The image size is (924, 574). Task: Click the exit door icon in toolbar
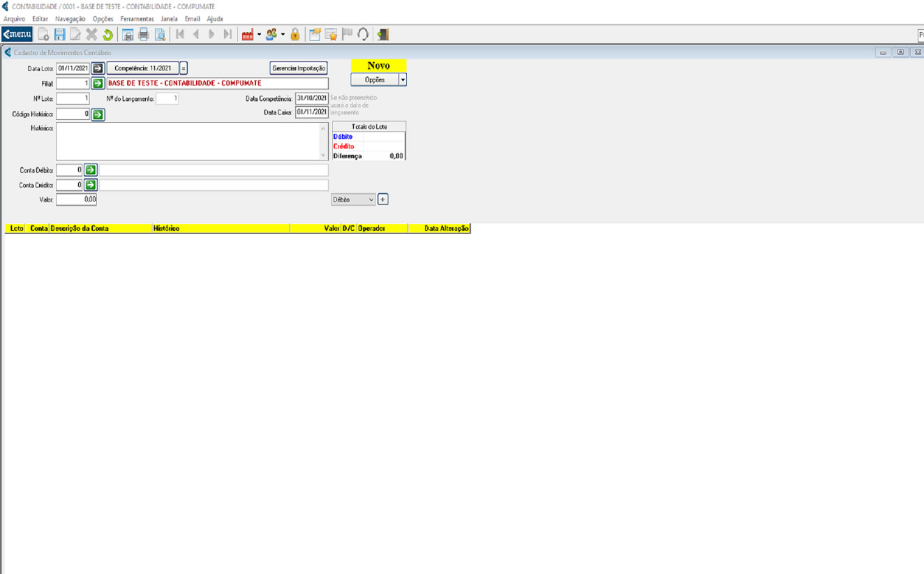[382, 34]
